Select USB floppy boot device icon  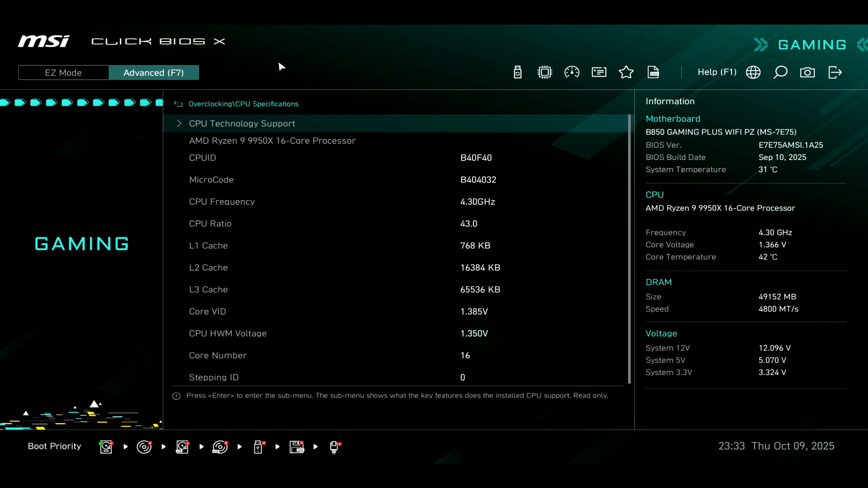[297, 447]
